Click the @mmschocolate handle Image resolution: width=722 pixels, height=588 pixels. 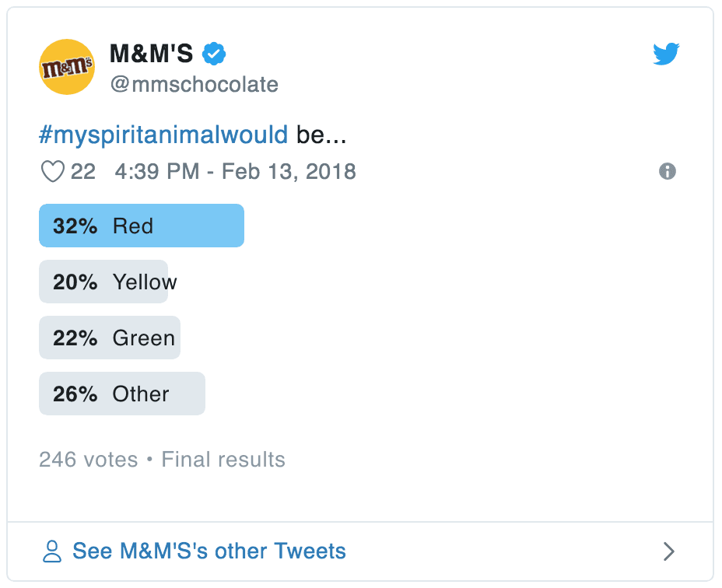(x=194, y=84)
